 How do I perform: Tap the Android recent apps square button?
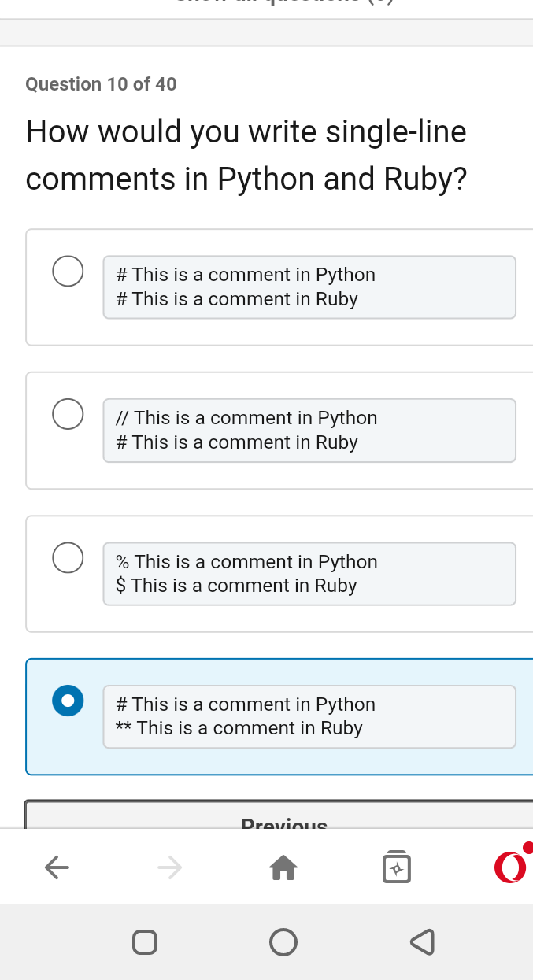click(x=144, y=941)
